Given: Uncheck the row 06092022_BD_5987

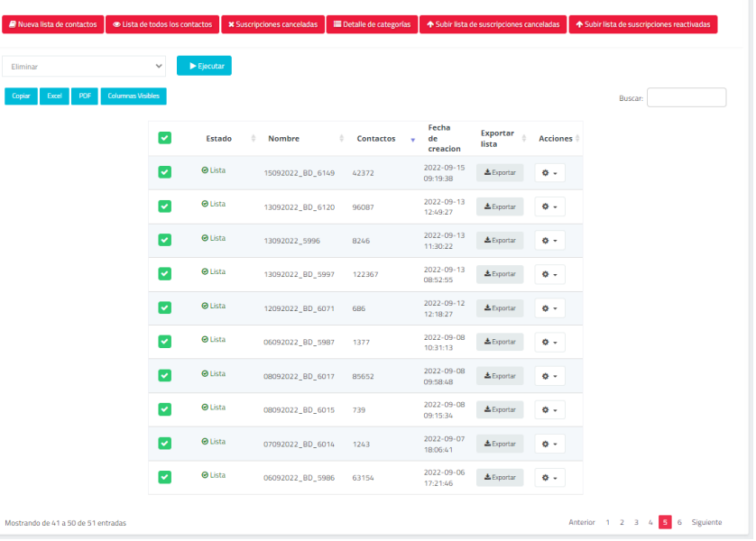Looking at the screenshot, I should [x=165, y=342].
